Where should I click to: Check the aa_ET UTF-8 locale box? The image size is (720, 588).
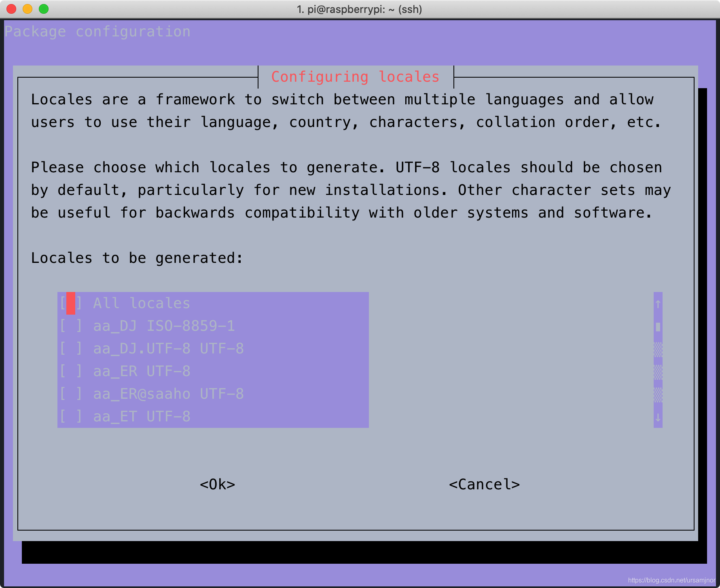[x=71, y=417]
